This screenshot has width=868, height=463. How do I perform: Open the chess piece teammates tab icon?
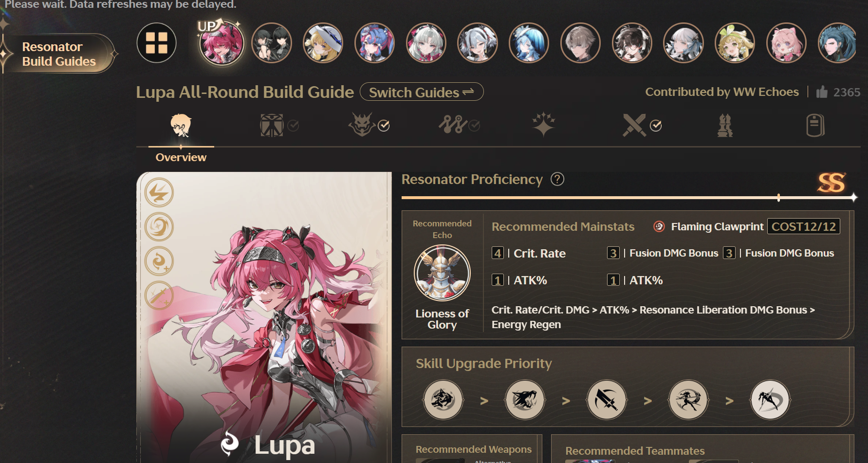coord(725,125)
